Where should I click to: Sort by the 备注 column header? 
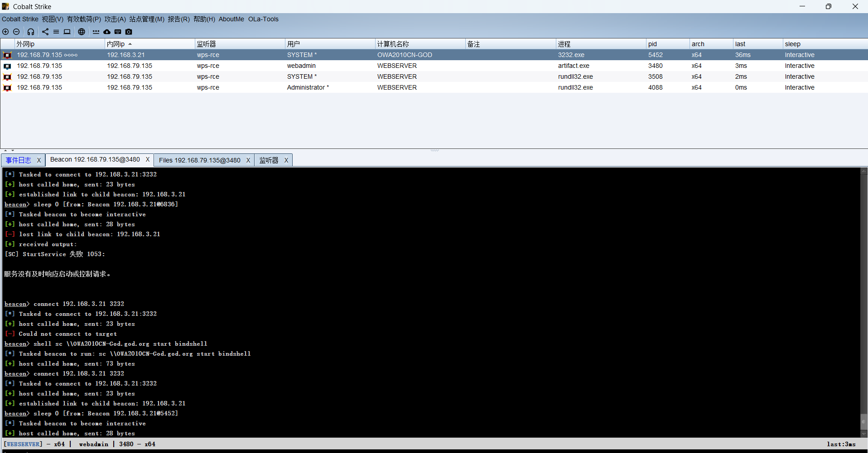511,44
